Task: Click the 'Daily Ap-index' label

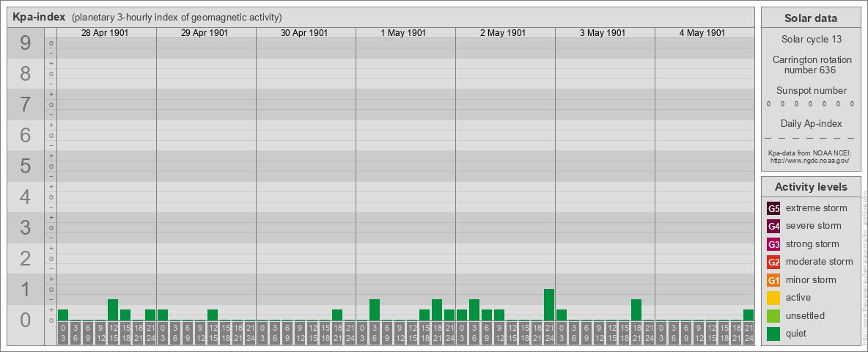Action: coord(812,123)
